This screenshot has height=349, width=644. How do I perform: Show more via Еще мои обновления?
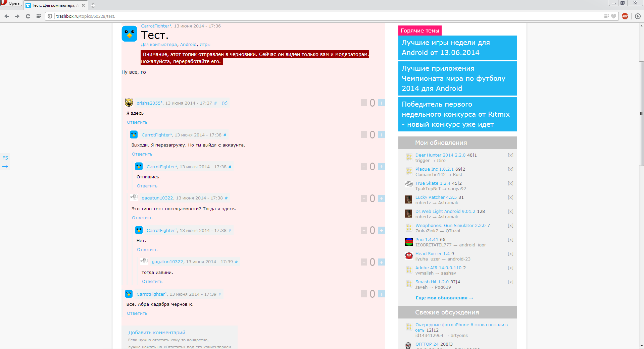point(444,298)
